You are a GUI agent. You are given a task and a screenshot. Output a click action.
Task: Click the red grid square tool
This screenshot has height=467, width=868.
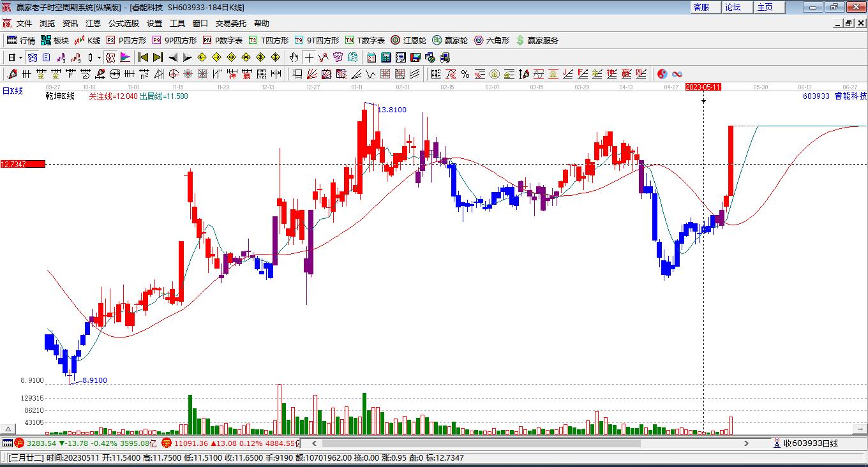[x=385, y=74]
